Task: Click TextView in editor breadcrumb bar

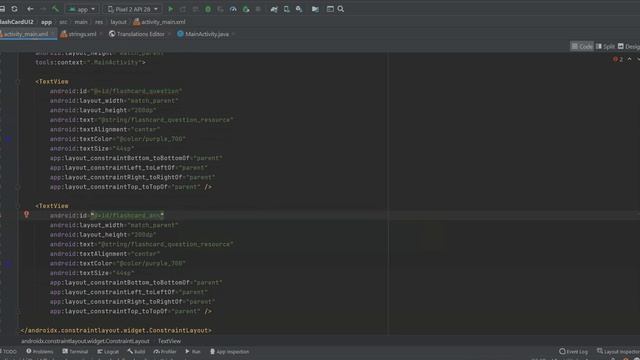Action: click(169, 341)
